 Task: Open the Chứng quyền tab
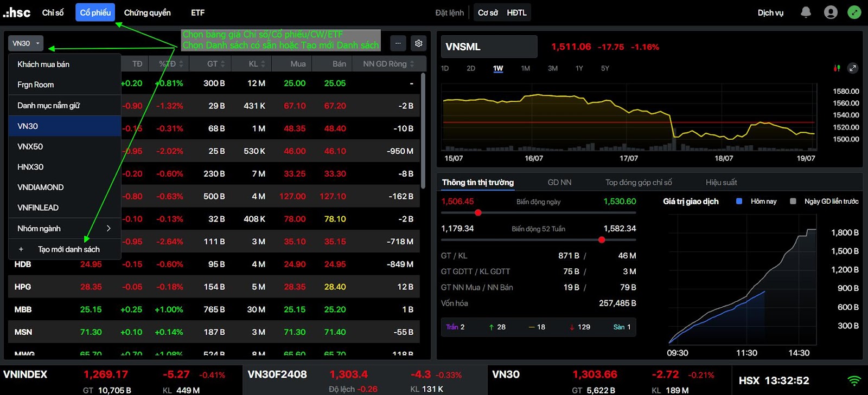[x=147, y=12]
